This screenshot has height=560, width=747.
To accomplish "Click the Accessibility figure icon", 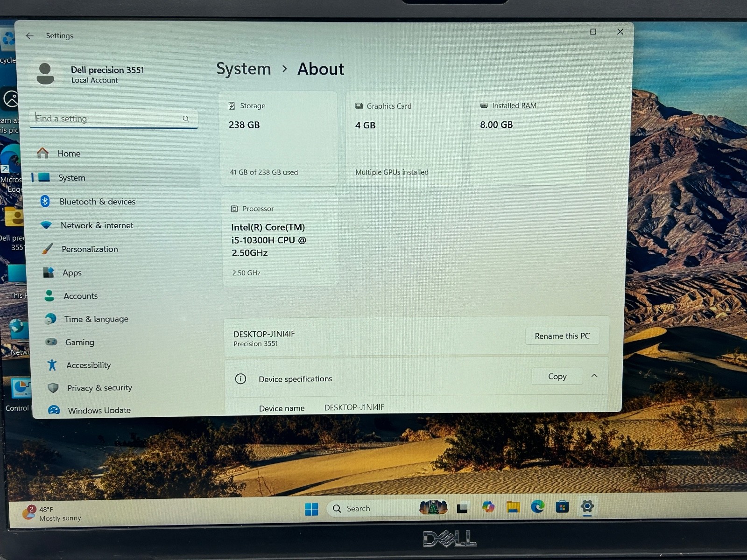I will pyautogui.click(x=52, y=365).
